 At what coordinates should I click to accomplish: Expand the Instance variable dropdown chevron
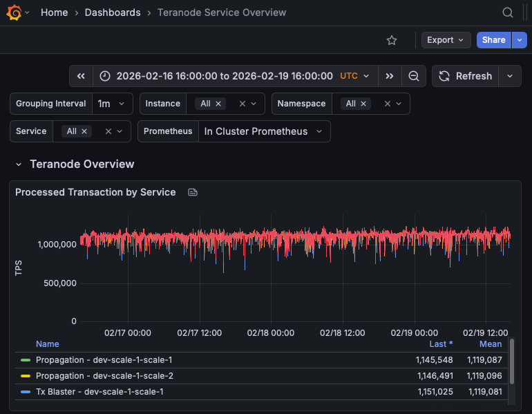pos(254,104)
